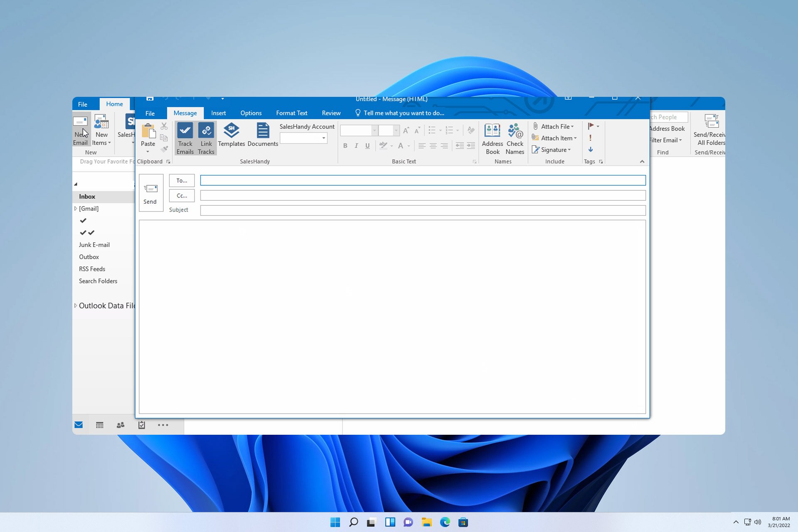Click Increase Indent icon
798x532 pixels.
(x=471, y=145)
